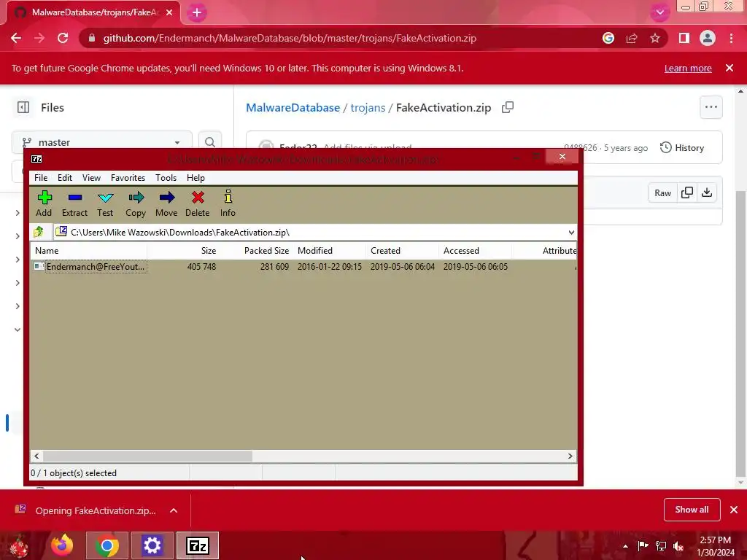The height and width of the screenshot is (560, 747).
Task: Close the 7-Zip window
Action: tap(562, 157)
